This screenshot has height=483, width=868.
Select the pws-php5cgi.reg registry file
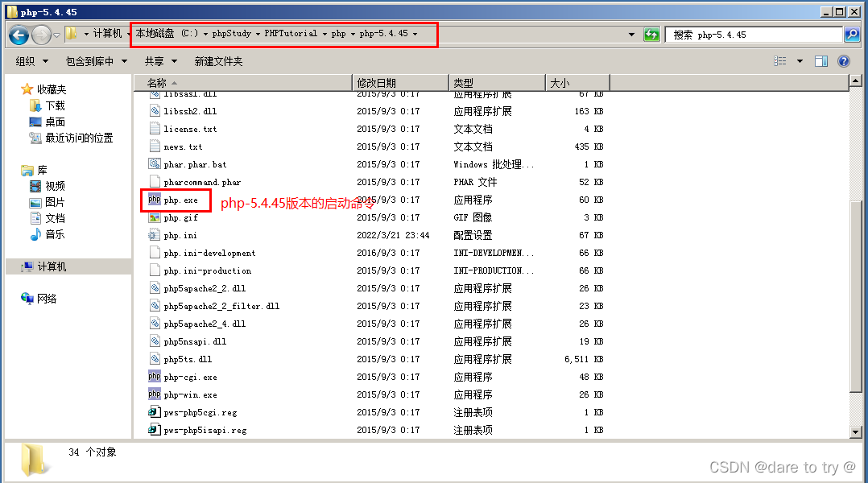(x=200, y=412)
